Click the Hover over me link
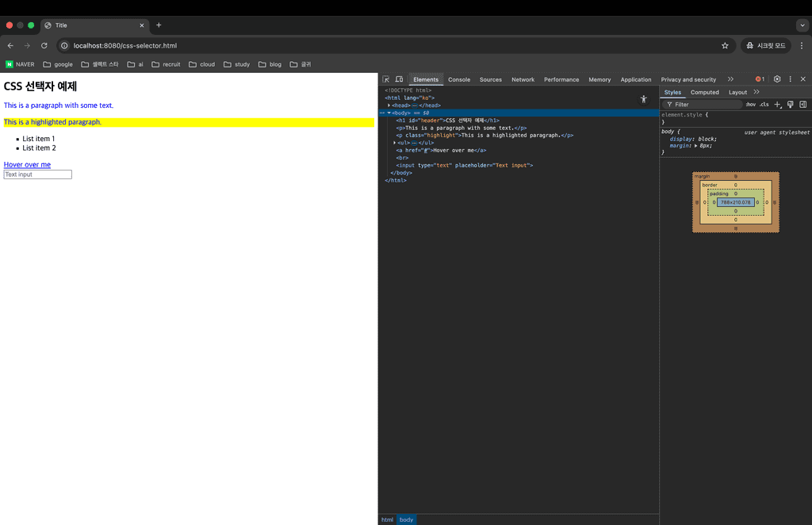The width and height of the screenshot is (812, 525). click(27, 165)
